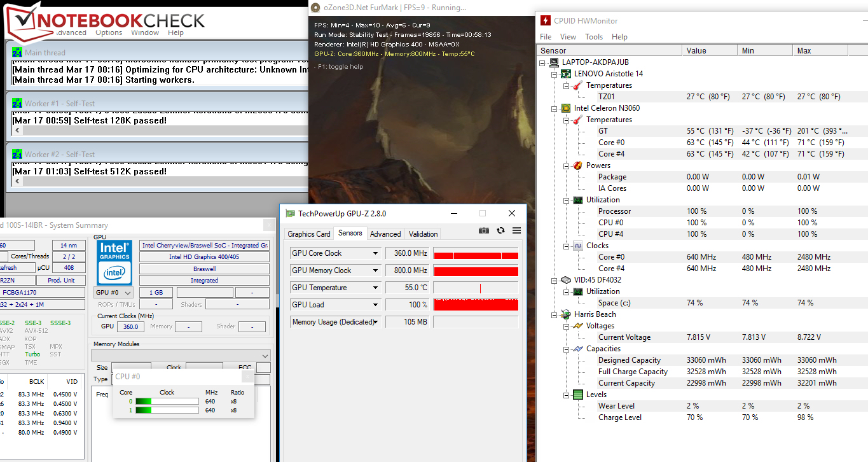Open the GPU Temperature sensor dropdown
868x462 pixels.
pyautogui.click(x=375, y=288)
